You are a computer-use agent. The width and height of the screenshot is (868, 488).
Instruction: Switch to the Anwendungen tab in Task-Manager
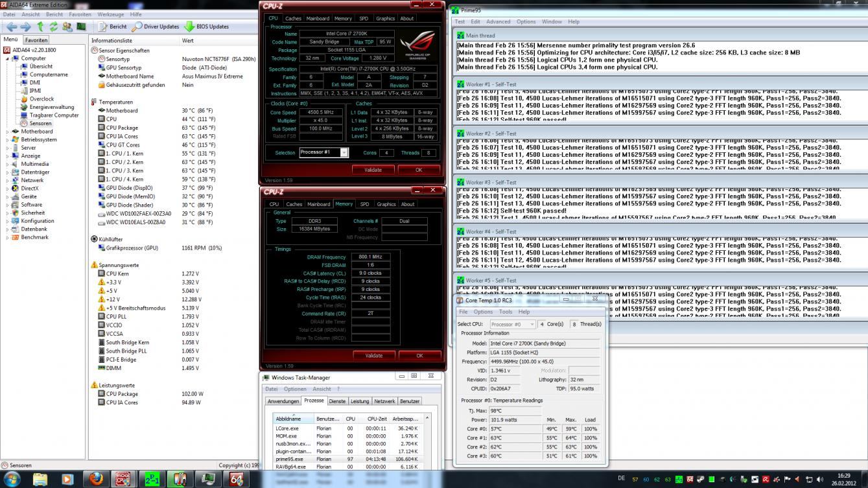pyautogui.click(x=283, y=401)
